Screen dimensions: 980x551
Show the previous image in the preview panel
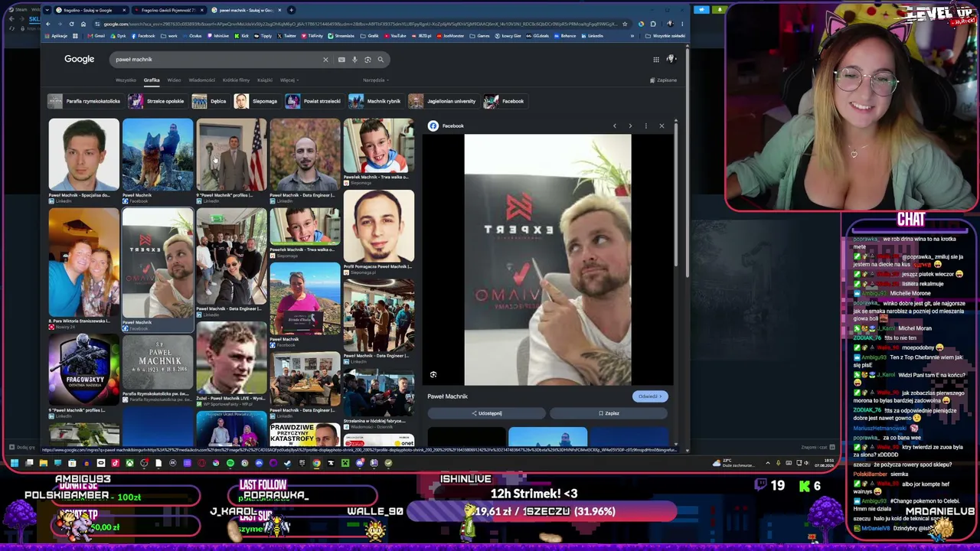[614, 126]
